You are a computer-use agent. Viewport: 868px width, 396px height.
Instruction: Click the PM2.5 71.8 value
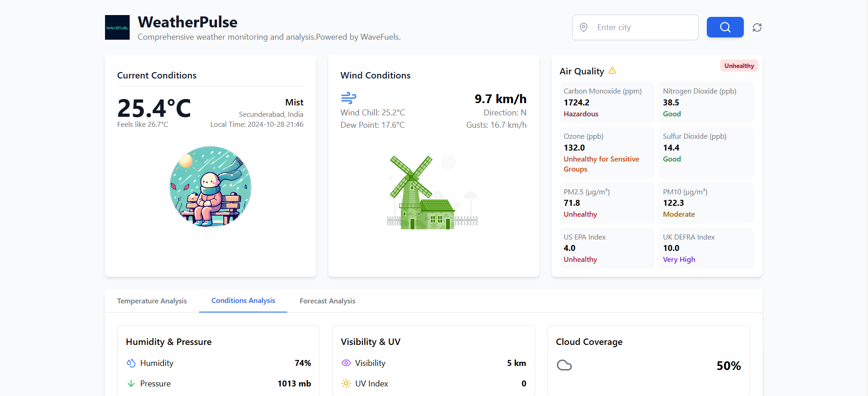coord(572,203)
